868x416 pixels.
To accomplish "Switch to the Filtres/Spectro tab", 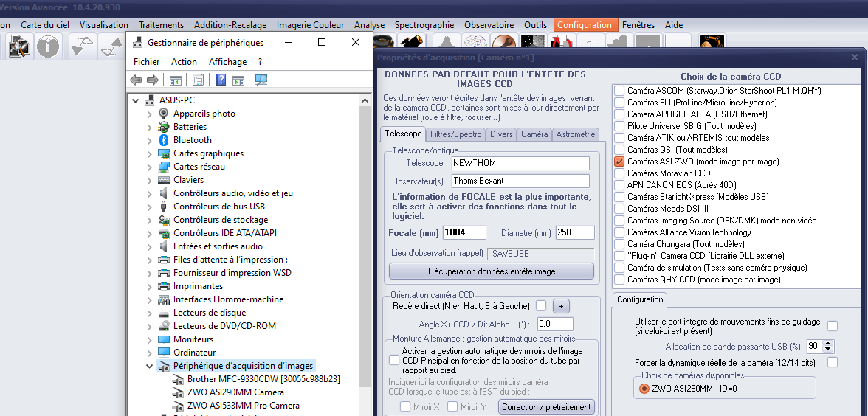I will point(455,134).
